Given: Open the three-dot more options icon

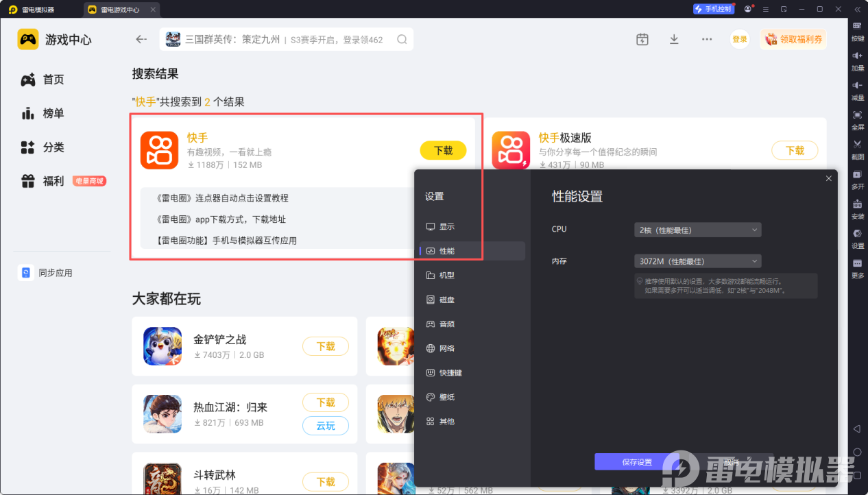Looking at the screenshot, I should point(707,39).
